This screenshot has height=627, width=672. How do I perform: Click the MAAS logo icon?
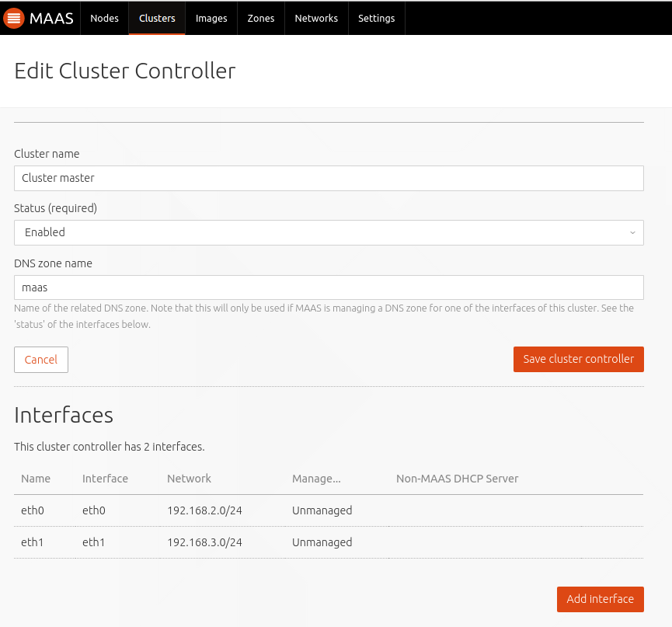pyautogui.click(x=14, y=19)
